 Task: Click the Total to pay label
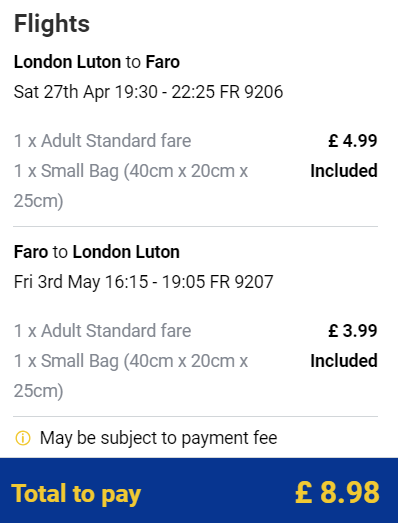pyautogui.click(x=76, y=494)
